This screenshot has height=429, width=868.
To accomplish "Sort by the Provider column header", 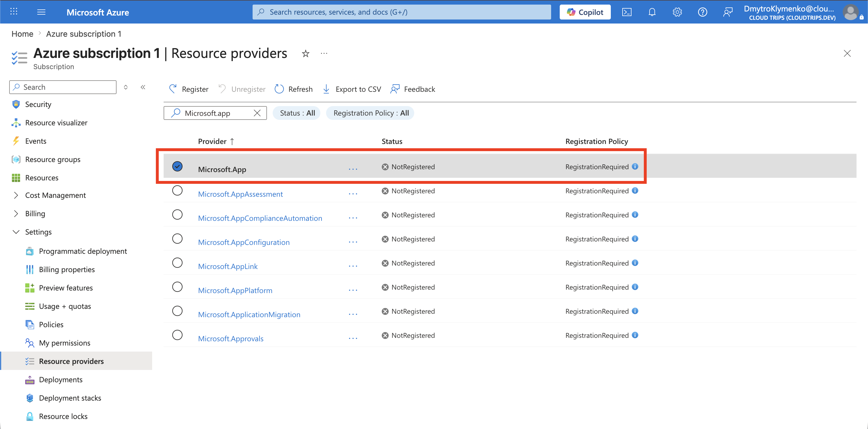I will (x=216, y=141).
